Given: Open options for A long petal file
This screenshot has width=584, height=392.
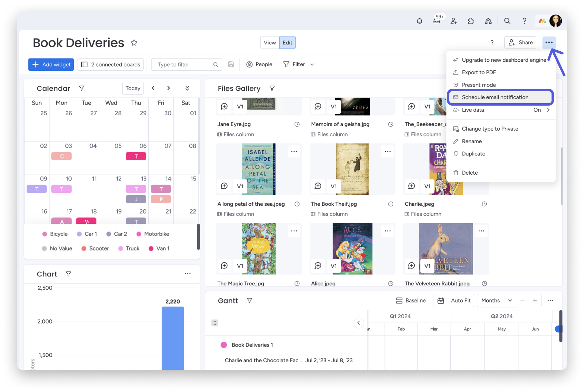Looking at the screenshot, I should coord(294,151).
